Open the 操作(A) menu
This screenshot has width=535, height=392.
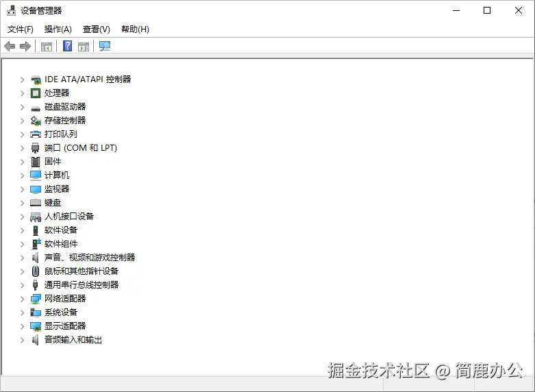58,29
